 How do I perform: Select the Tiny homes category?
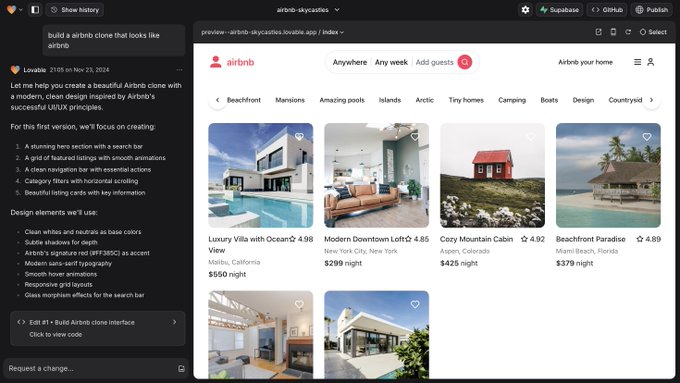[466, 100]
